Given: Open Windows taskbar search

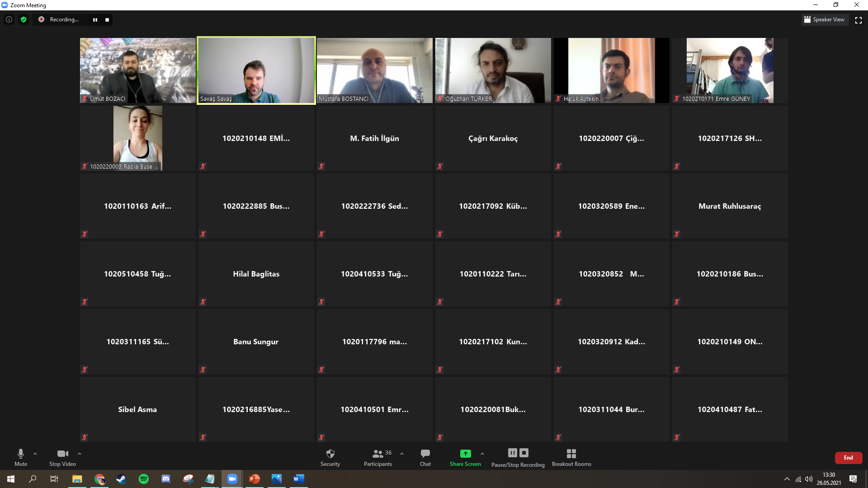Looking at the screenshot, I should point(33,479).
